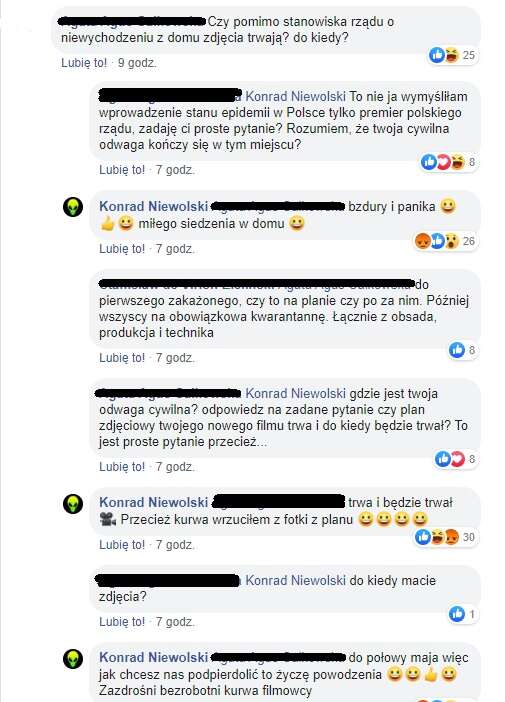Click Konrad Niewolski mention in "To nie ja wymyśliłam"
This screenshot has height=702, width=505.
tap(295, 97)
